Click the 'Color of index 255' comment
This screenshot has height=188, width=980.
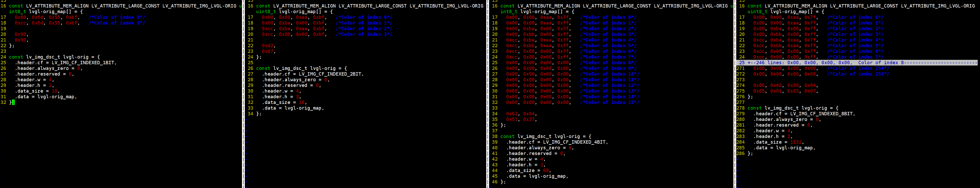pyautogui.click(x=858, y=74)
